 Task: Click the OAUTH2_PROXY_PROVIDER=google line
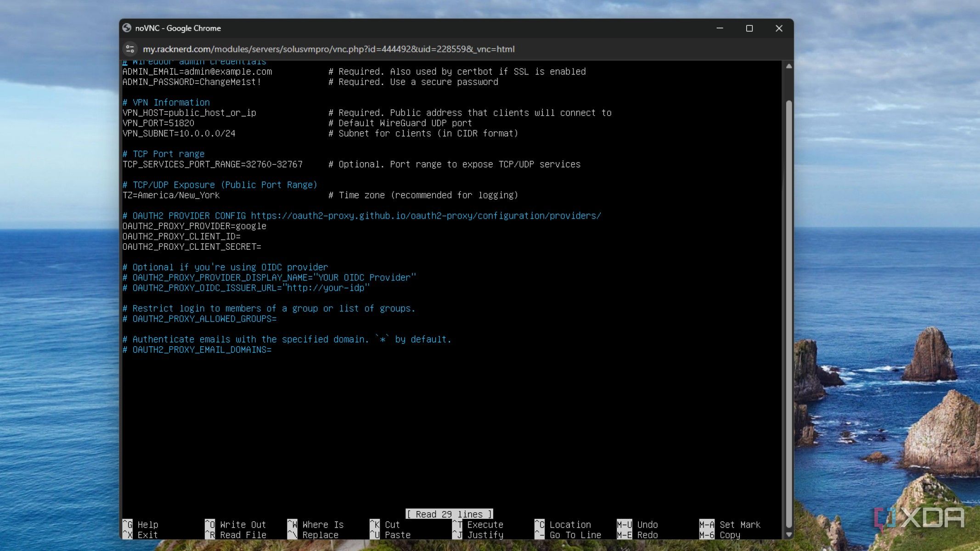(x=194, y=226)
